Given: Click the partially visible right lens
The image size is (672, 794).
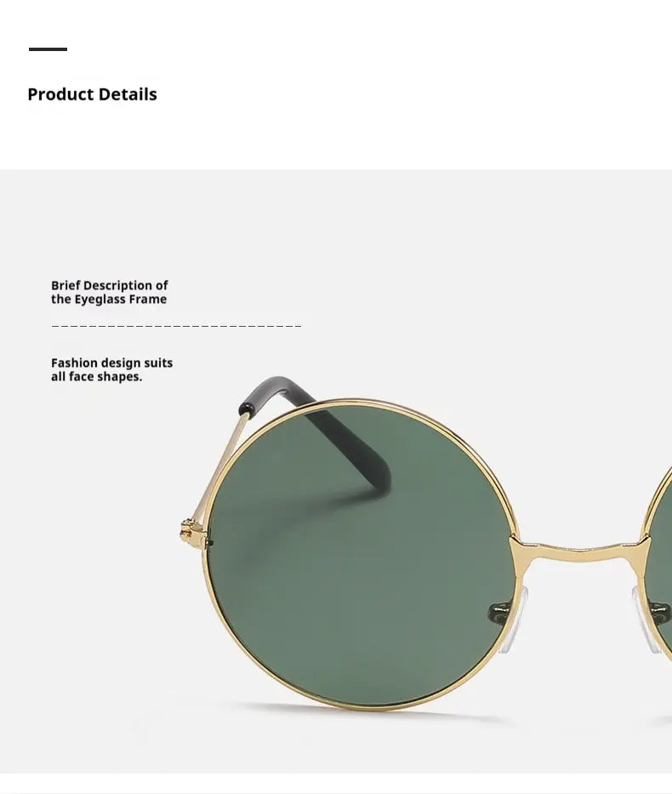Looking at the screenshot, I should [661, 557].
